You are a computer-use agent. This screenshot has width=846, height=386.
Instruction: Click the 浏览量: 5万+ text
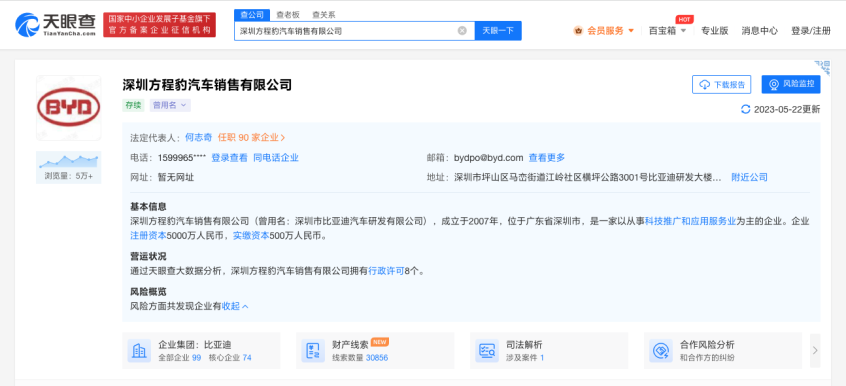(69, 176)
